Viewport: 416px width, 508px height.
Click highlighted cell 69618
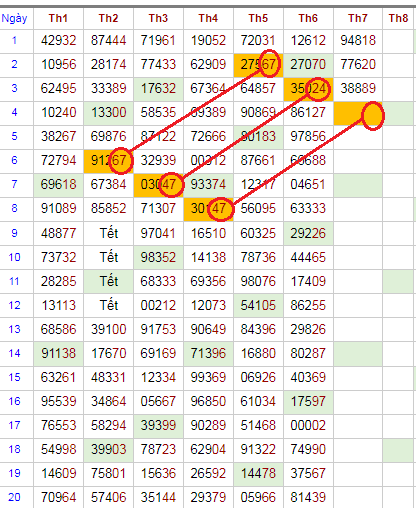58,184
